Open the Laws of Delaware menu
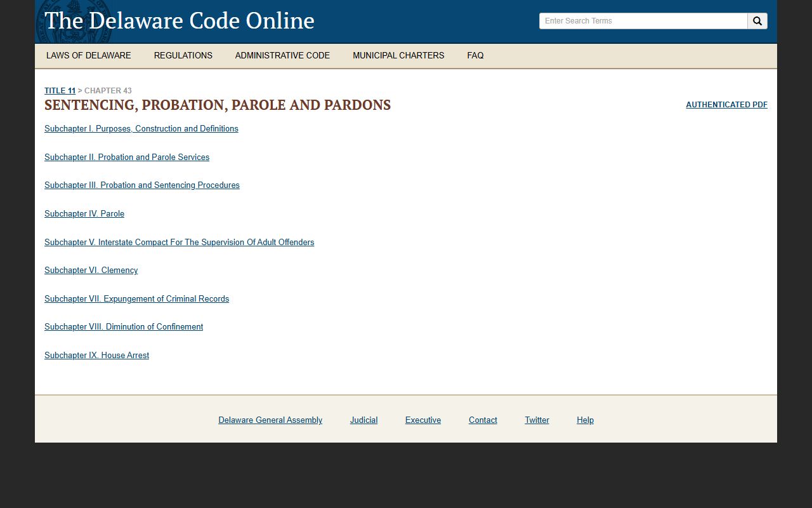Viewport: 812px width, 508px height. 89,55
